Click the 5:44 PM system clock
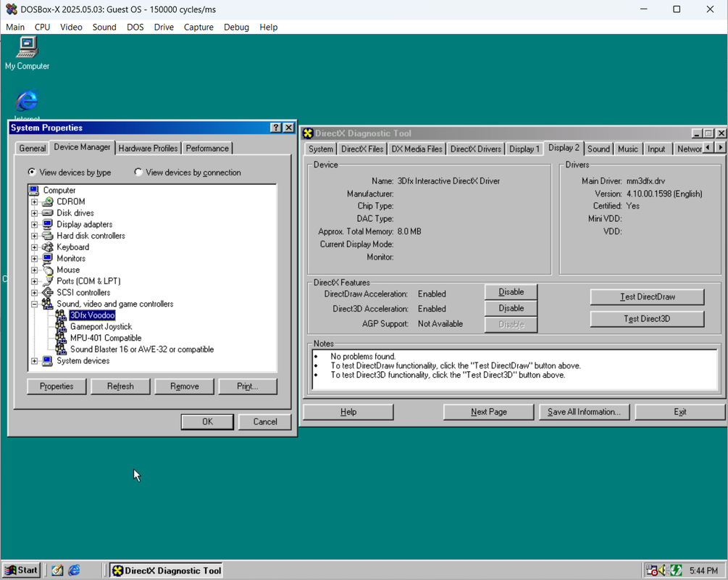 click(x=703, y=571)
